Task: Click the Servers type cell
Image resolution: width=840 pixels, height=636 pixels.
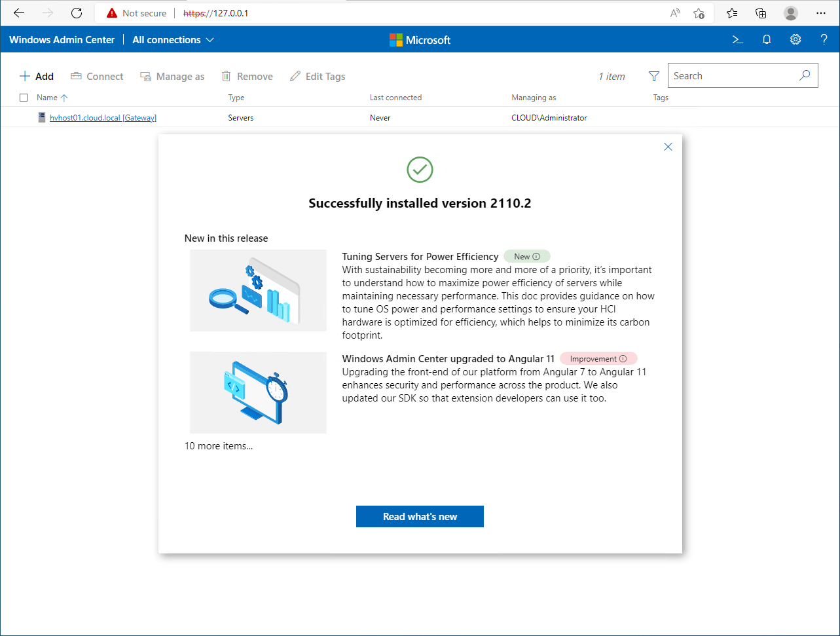Action: (x=241, y=118)
